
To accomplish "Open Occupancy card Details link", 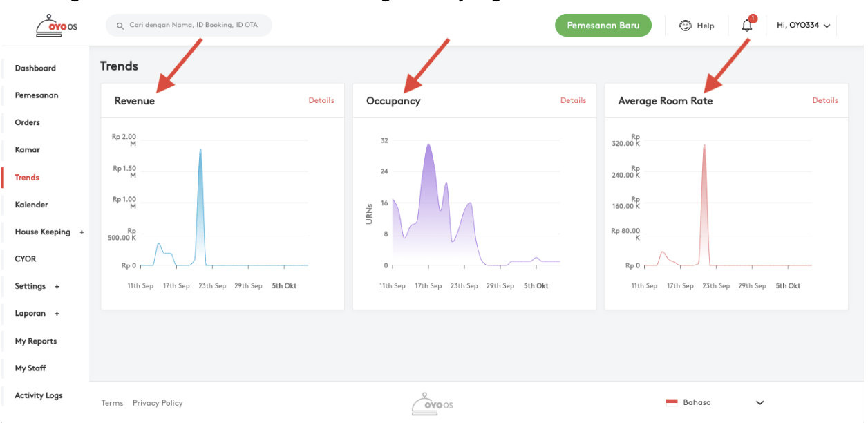I will point(573,100).
